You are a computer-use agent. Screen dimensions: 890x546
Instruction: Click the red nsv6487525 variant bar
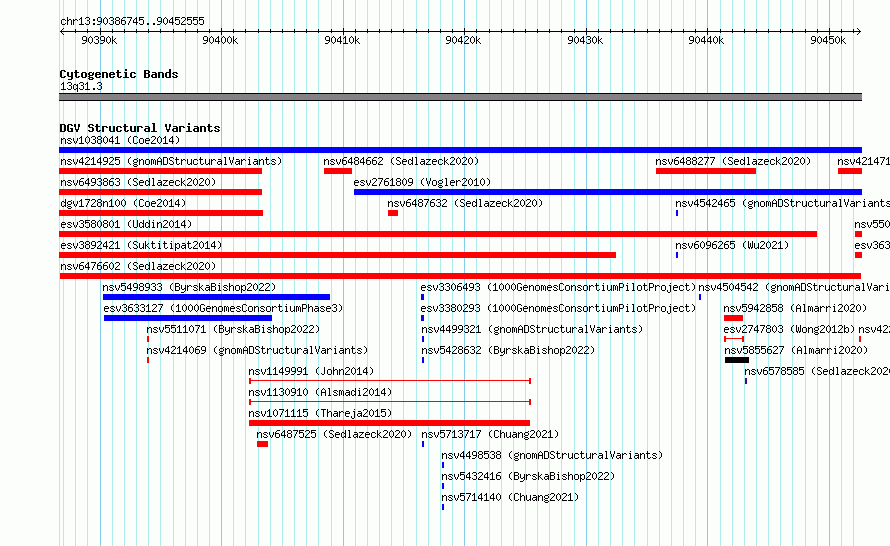click(x=262, y=444)
